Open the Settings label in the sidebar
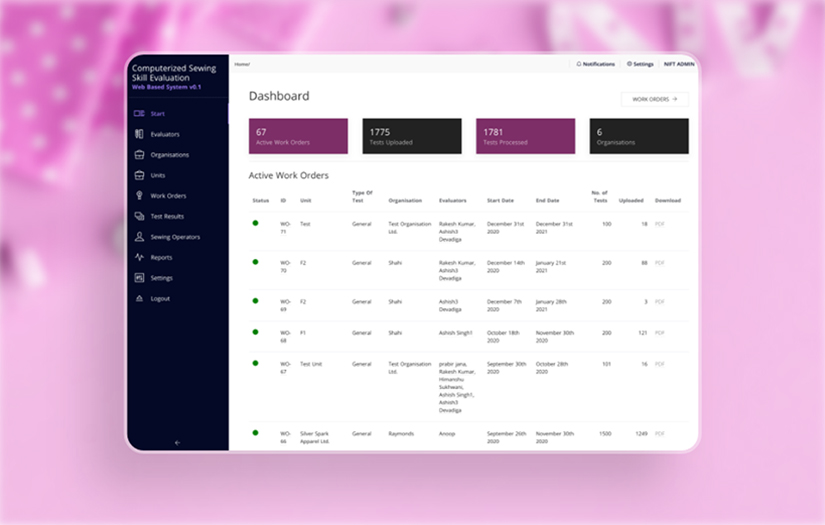Viewport: 825px width, 525px height. (162, 278)
